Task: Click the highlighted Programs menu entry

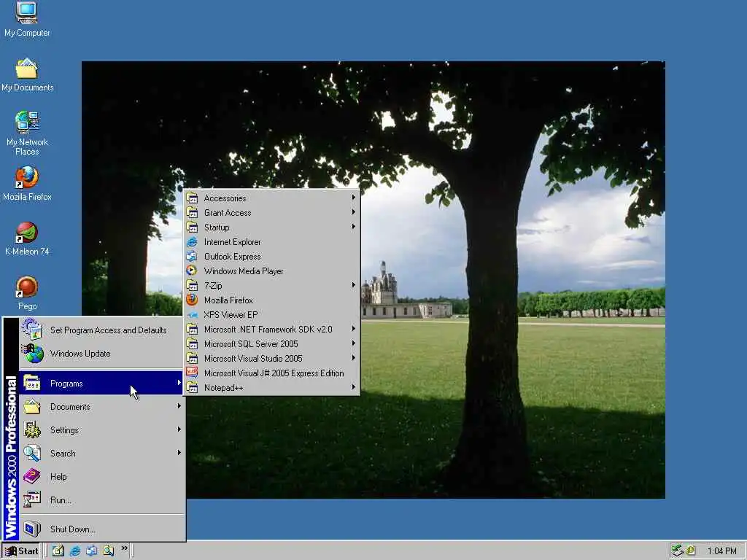Action: click(101, 384)
